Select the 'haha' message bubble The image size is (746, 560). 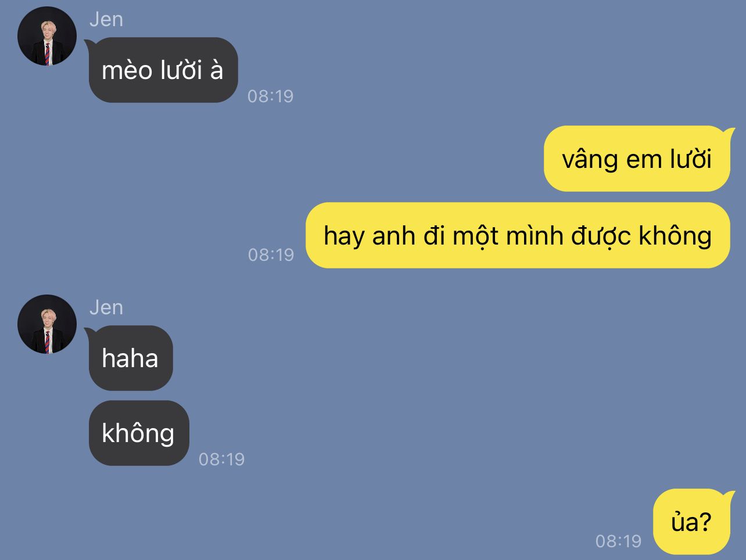click(131, 358)
